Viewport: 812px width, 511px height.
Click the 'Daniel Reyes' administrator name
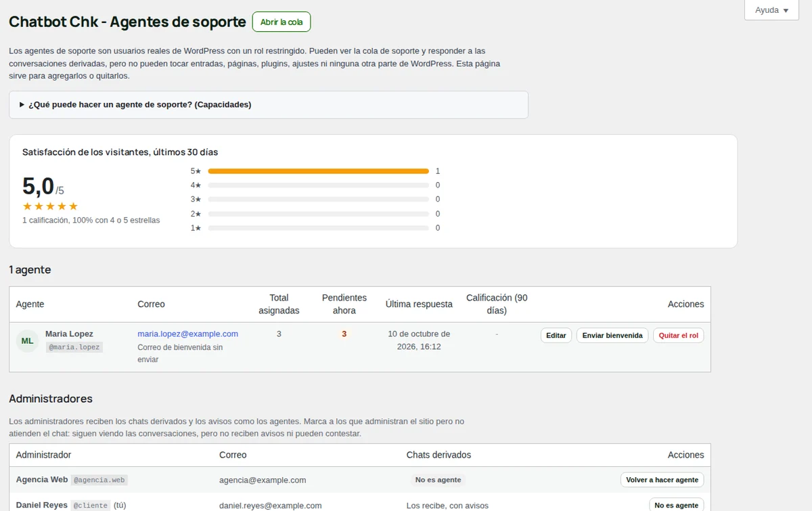(42, 505)
